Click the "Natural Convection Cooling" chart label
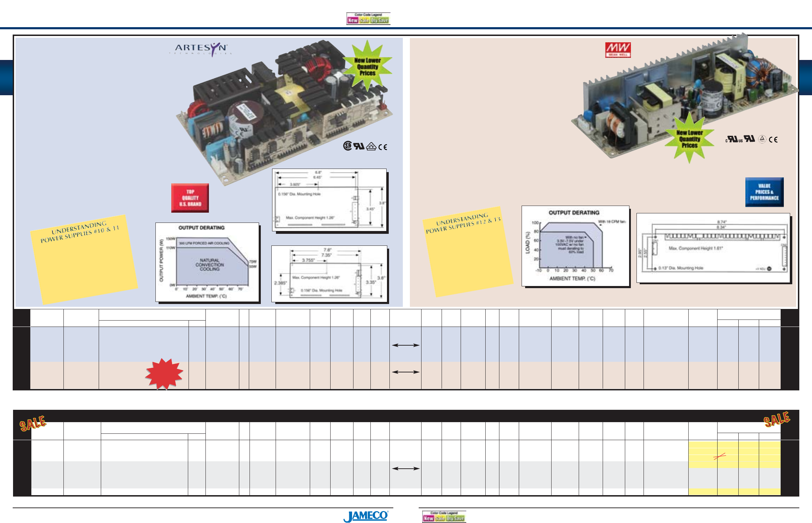This screenshot has height=523, width=812. pos(210,264)
